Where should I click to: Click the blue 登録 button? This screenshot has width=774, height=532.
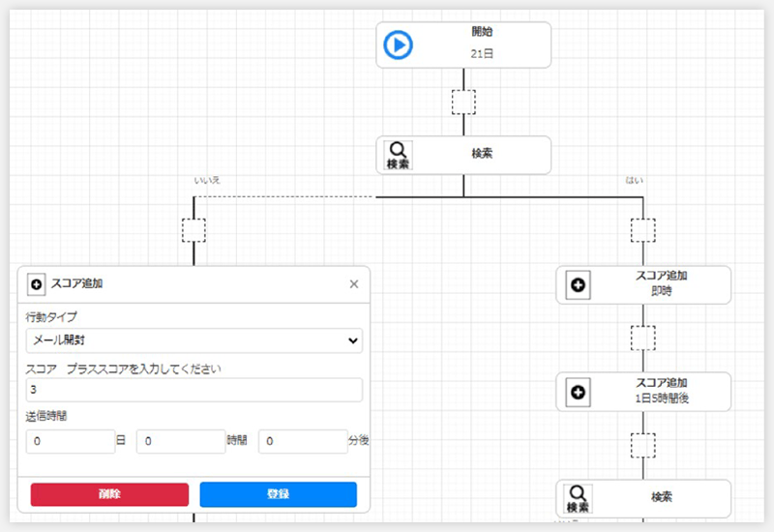(279, 494)
